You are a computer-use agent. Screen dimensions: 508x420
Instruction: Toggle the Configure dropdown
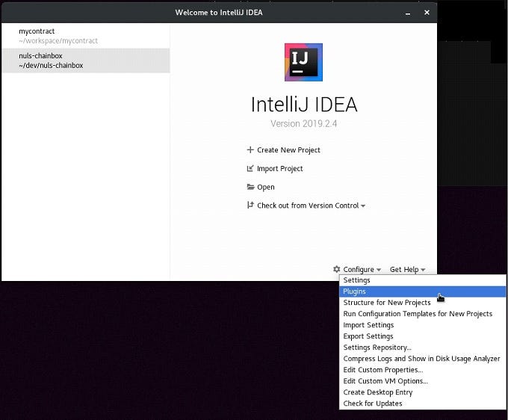362,269
